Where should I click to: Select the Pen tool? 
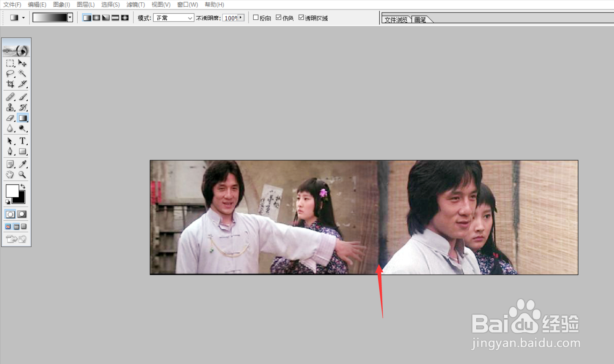tap(10, 152)
